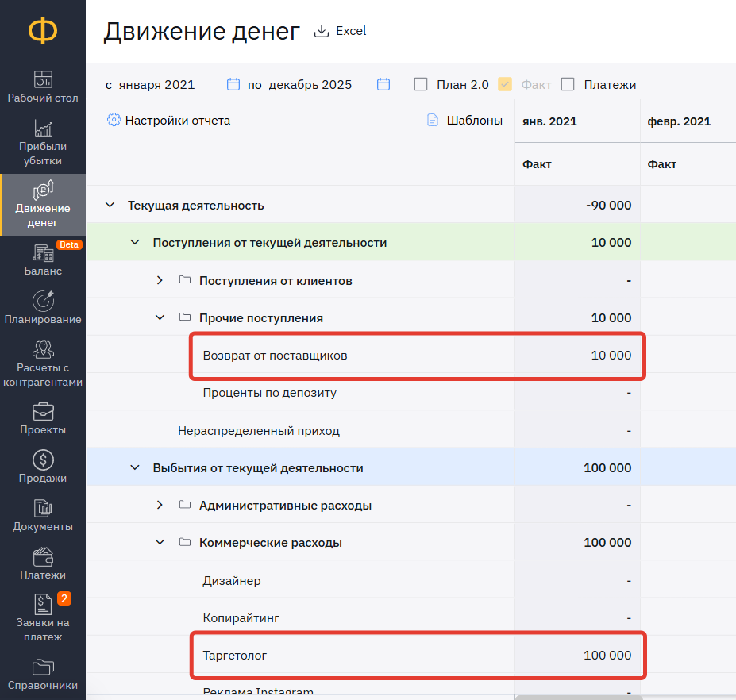Go to Планирование target icon
This screenshot has height=700, width=736.
(x=43, y=301)
